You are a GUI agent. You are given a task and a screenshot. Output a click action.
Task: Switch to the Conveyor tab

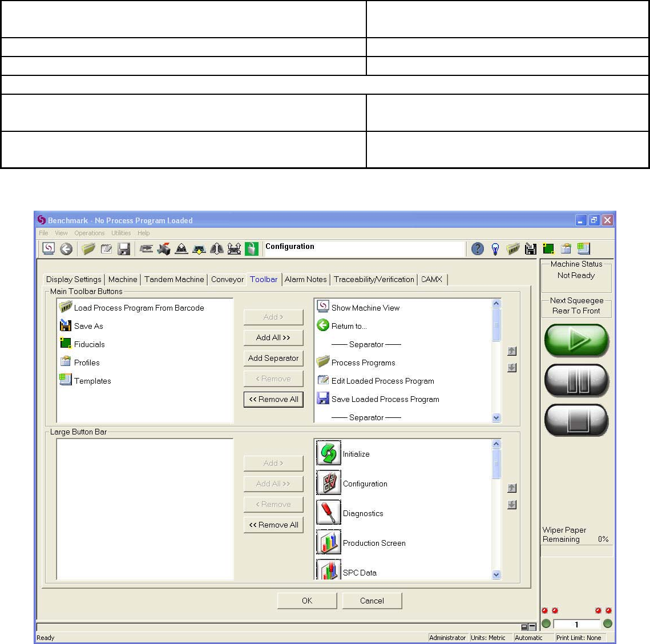[x=227, y=279]
